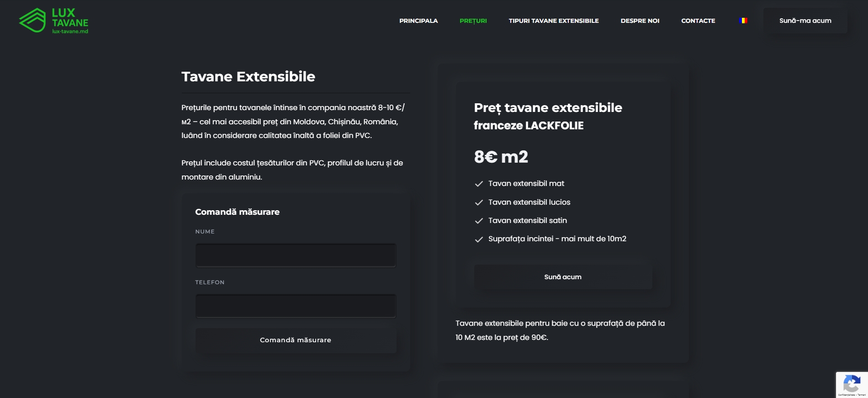Open the PRINCIPALA menu item

coord(418,21)
